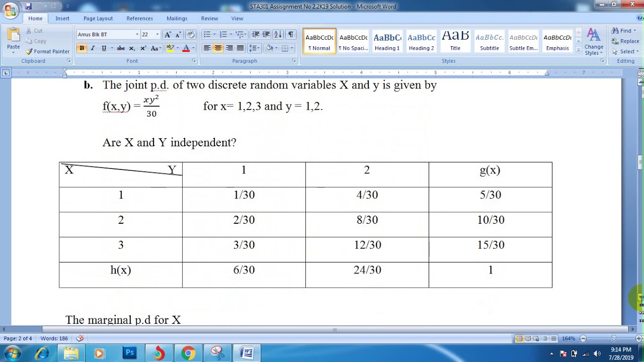
Task: Click the Office button
Action: tap(10, 10)
